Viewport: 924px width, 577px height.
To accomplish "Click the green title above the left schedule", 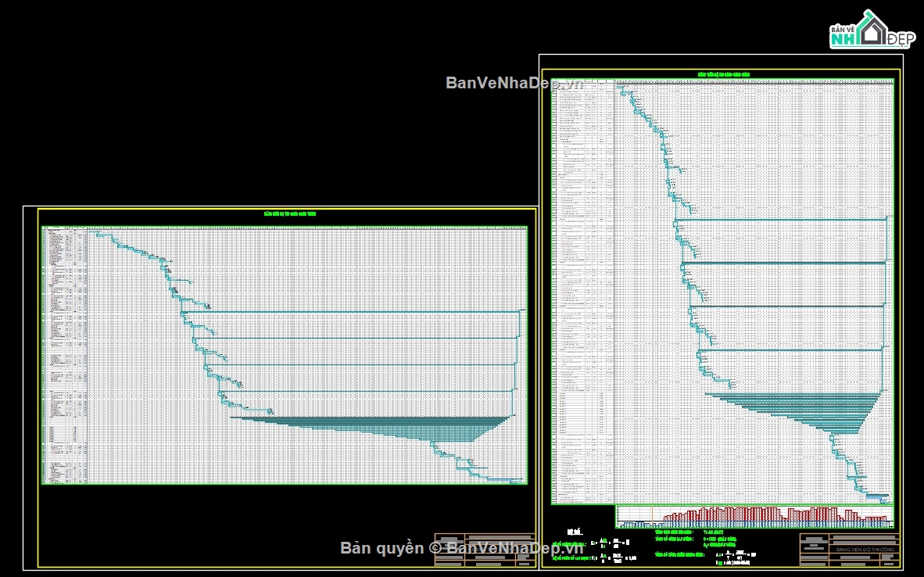I will point(290,214).
